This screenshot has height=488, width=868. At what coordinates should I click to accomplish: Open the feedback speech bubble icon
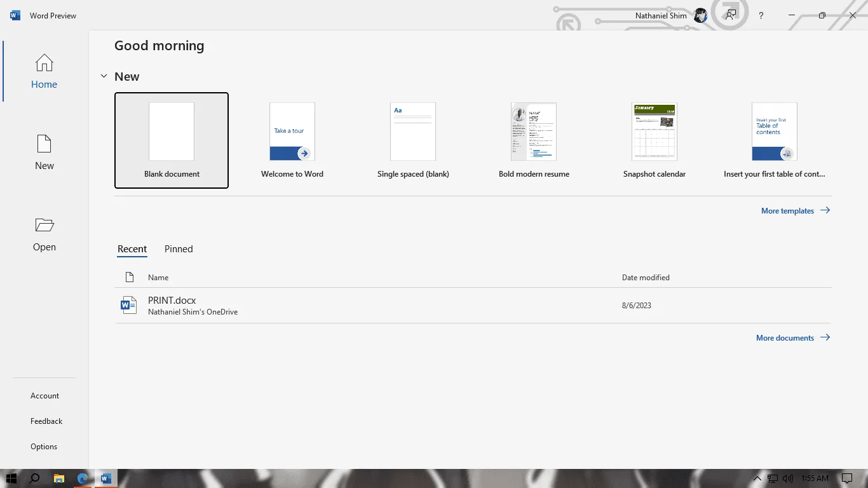point(731,15)
